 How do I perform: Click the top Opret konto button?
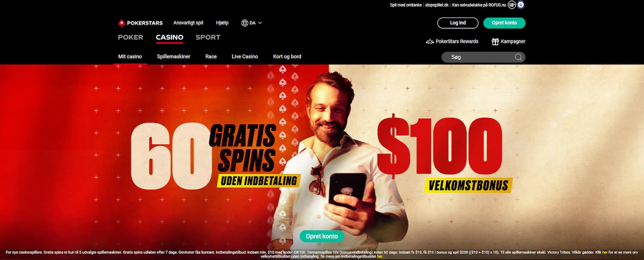tap(504, 23)
